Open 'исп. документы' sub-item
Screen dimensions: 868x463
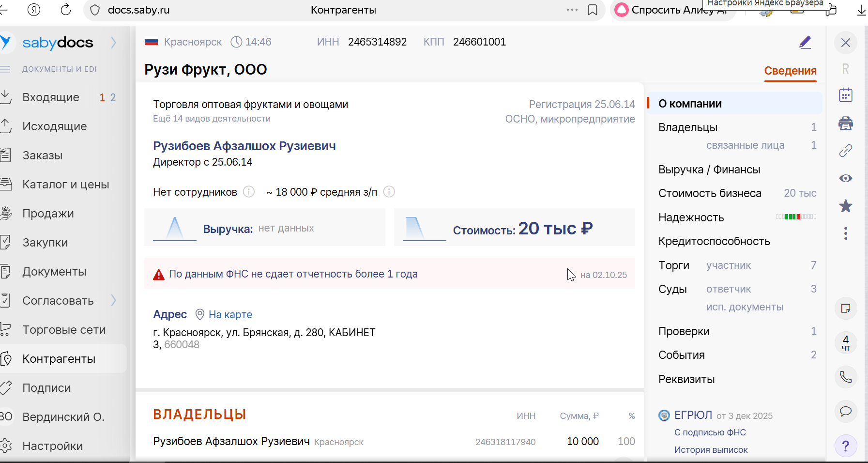(745, 307)
